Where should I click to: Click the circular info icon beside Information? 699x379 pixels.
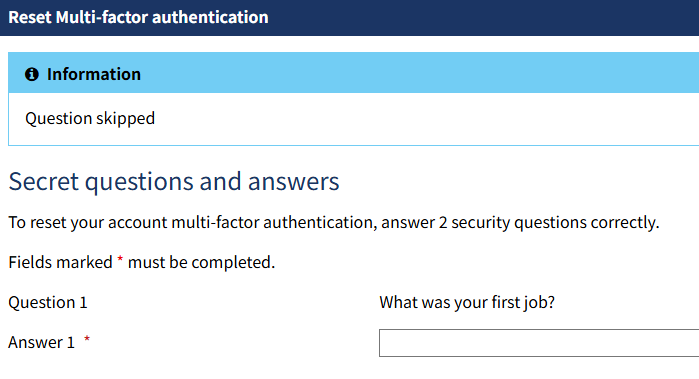(32, 74)
